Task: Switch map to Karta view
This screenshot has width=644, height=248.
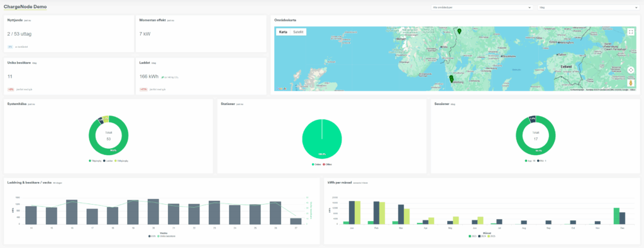Action: tap(283, 32)
